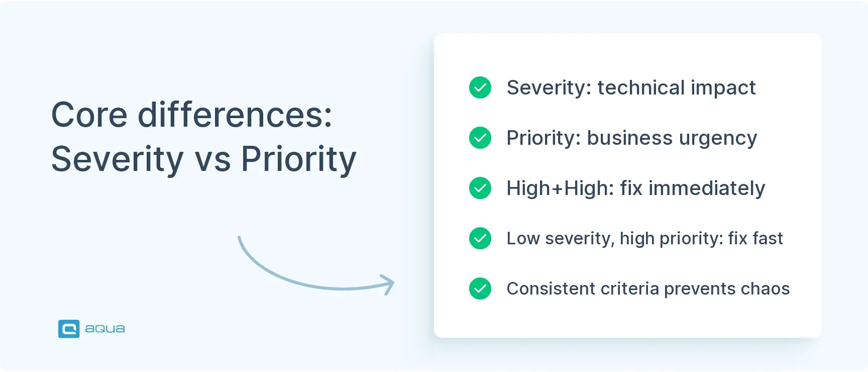Open the aqua wordmark link
The width and height of the screenshot is (868, 372).
[105, 329]
